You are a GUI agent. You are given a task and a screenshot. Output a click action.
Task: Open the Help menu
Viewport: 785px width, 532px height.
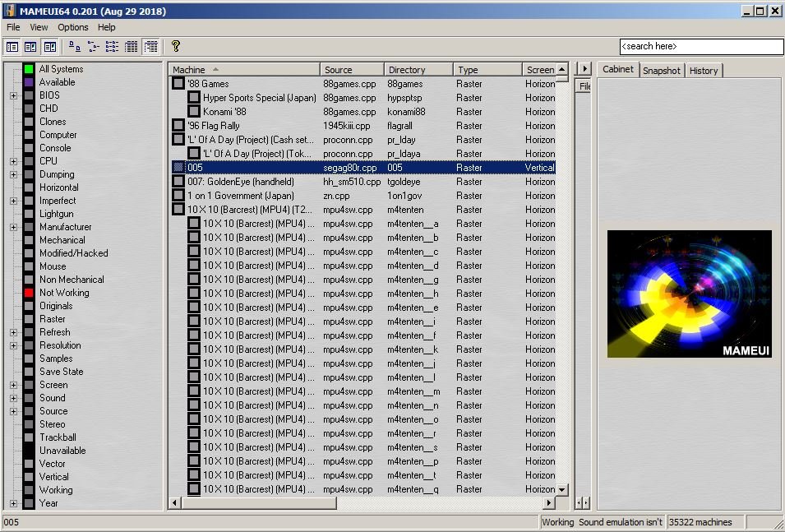[106, 27]
